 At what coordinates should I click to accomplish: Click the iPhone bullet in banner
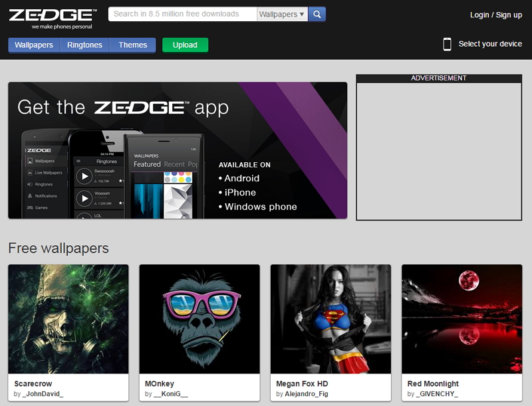[x=237, y=193]
